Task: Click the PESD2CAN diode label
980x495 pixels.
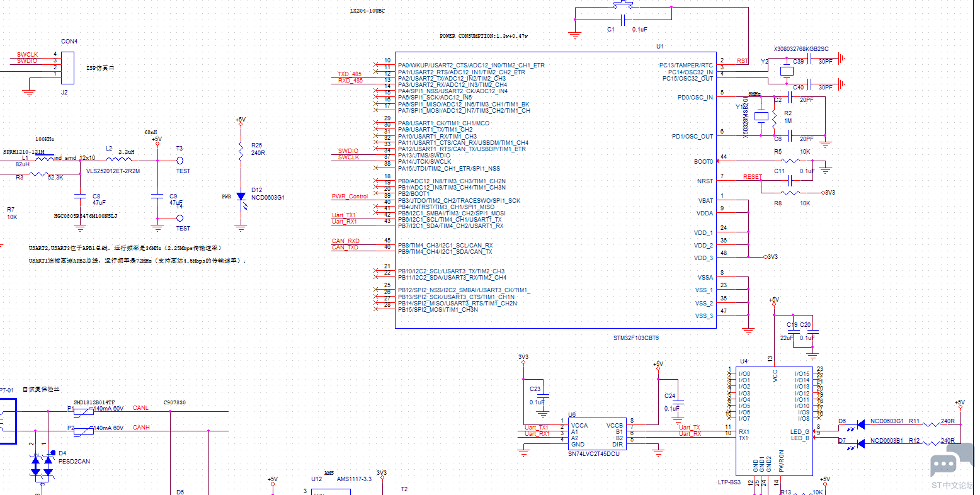Action: 74,461
